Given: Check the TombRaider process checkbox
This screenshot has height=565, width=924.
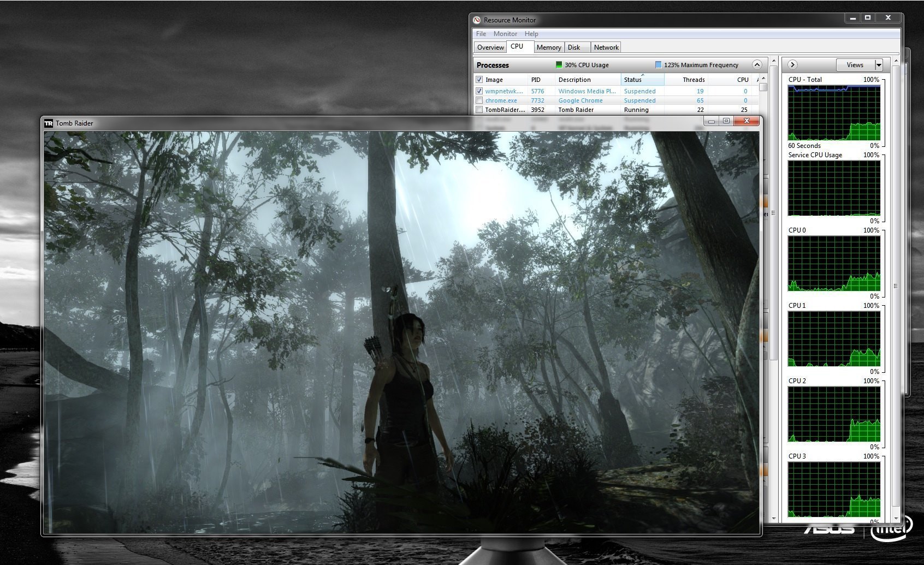Looking at the screenshot, I should tap(479, 110).
